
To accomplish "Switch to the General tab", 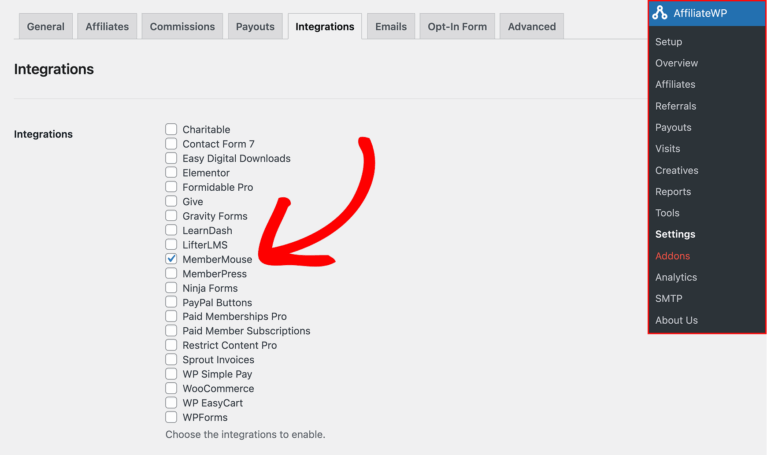I will pos(45,26).
